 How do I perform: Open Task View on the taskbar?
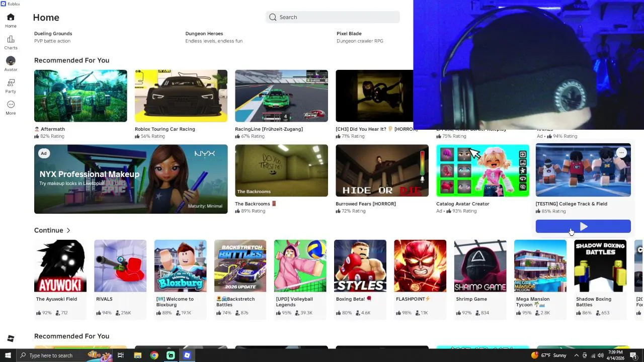click(x=121, y=355)
